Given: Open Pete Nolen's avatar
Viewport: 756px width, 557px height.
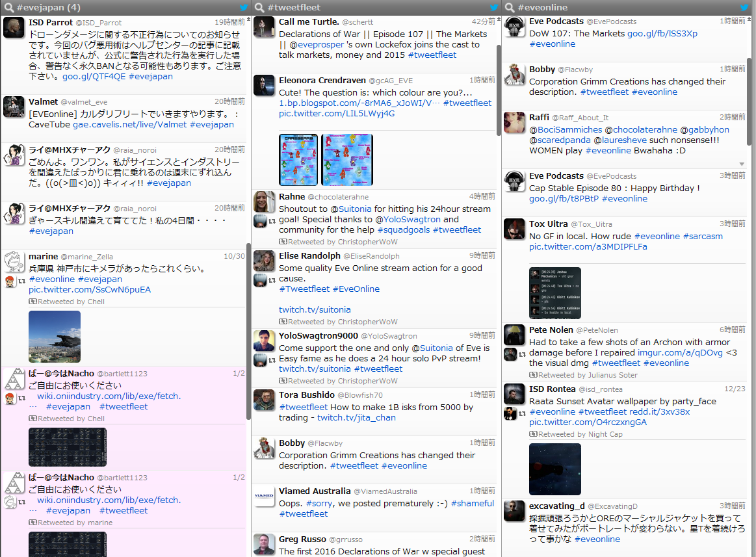Looking at the screenshot, I should click(x=514, y=335).
